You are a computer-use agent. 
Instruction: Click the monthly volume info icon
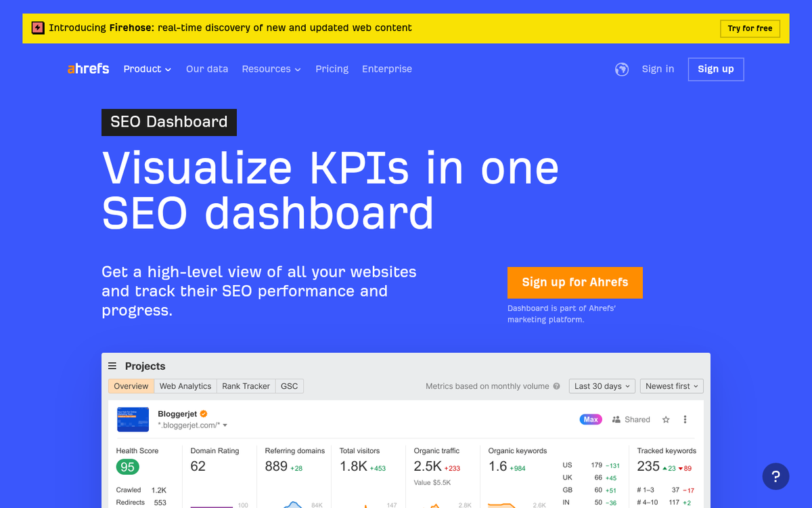(556, 386)
